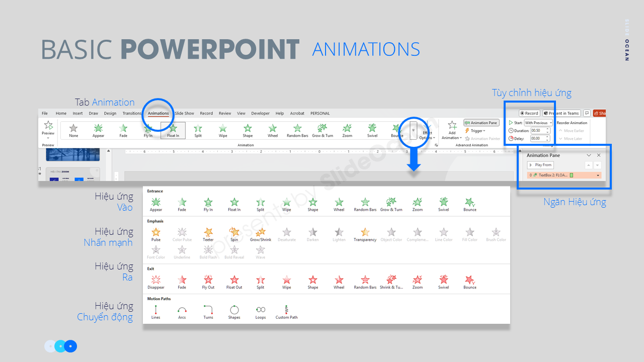Choose Bounce under Entrance section
Viewport: 644px width, 362px height.
[x=470, y=204]
